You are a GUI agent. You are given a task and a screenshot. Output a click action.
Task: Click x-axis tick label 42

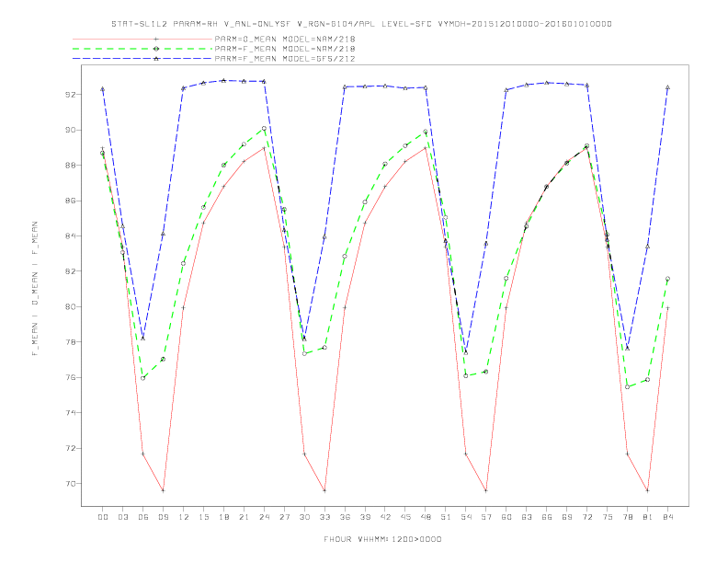(x=385, y=517)
